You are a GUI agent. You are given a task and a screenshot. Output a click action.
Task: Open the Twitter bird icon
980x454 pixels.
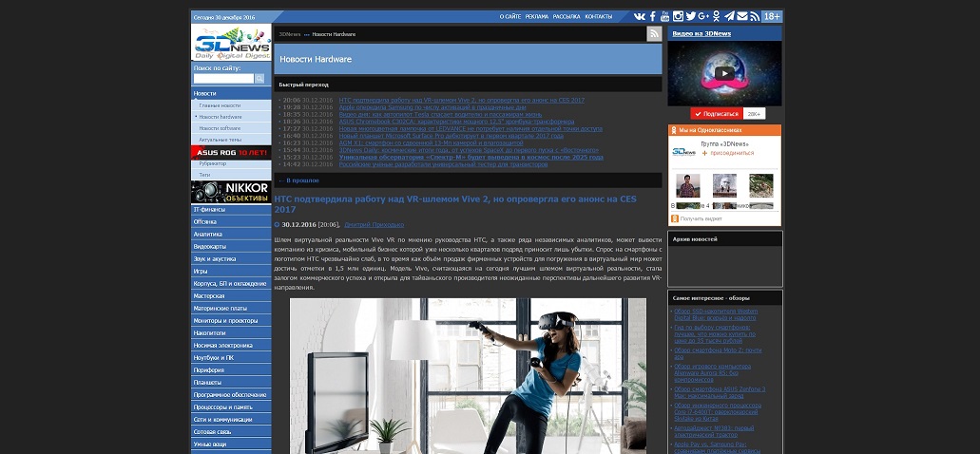click(x=691, y=16)
